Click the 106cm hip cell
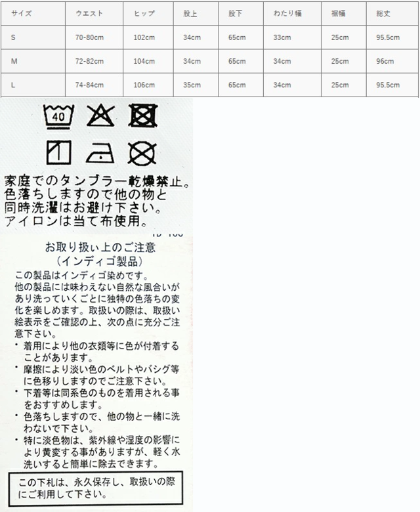The height and width of the screenshot is (512, 420). 141,85
